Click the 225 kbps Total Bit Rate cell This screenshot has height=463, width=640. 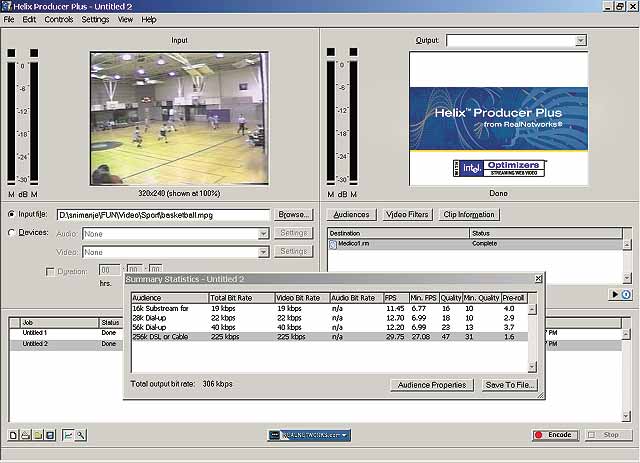pyautogui.click(x=225, y=337)
